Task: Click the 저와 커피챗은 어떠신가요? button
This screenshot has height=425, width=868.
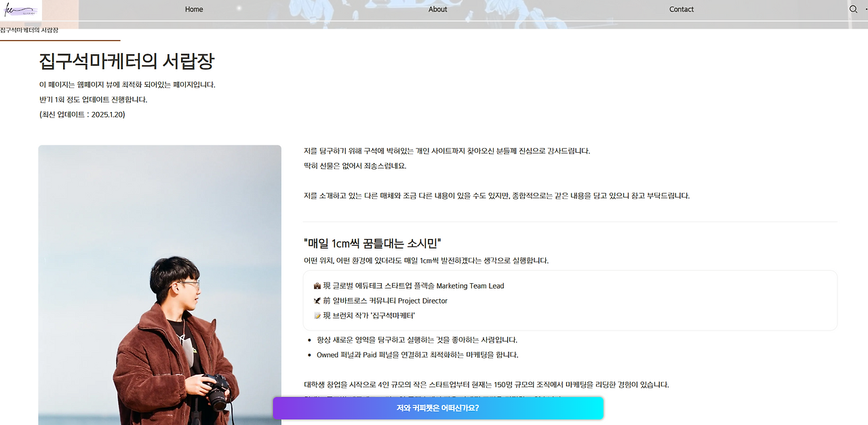Action: click(x=438, y=408)
